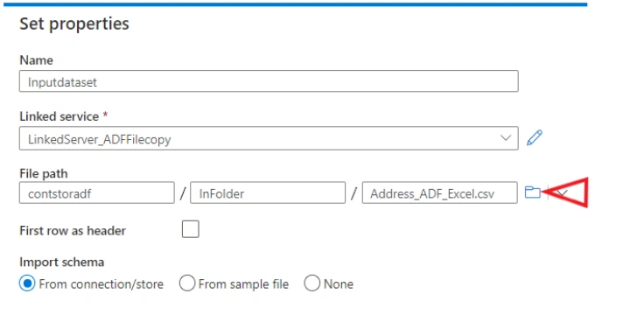Click the File path label
644x315 pixels.
tap(44, 174)
